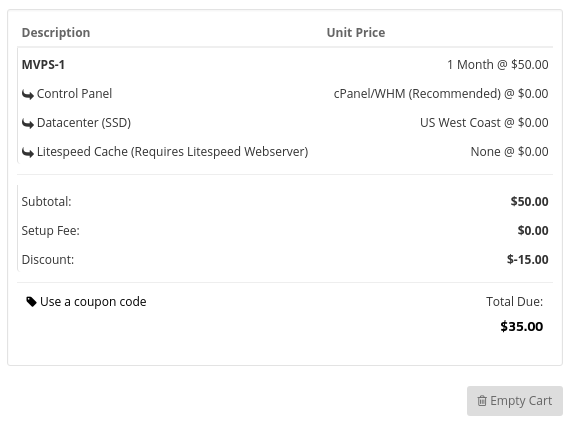Image resolution: width=587 pixels, height=436 pixels.
Task: Click the 1 Month @ $50.00 price
Action: (498, 64)
